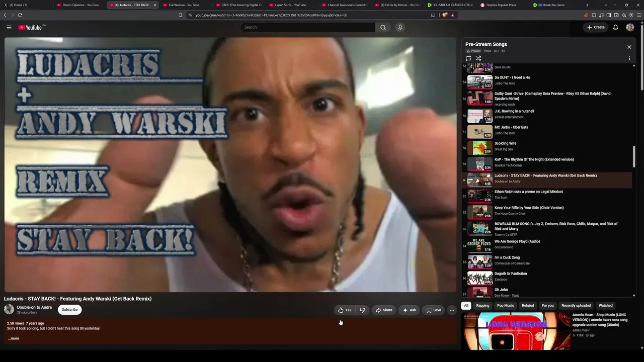
Task: Switch to the Peoples Populist Press tab
Action: coord(501,5)
